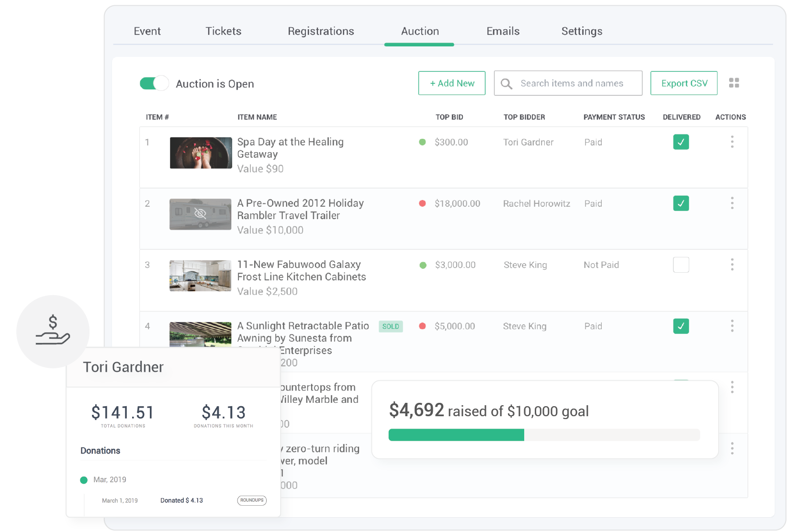Click $4.13 donations this month value

tap(224, 412)
